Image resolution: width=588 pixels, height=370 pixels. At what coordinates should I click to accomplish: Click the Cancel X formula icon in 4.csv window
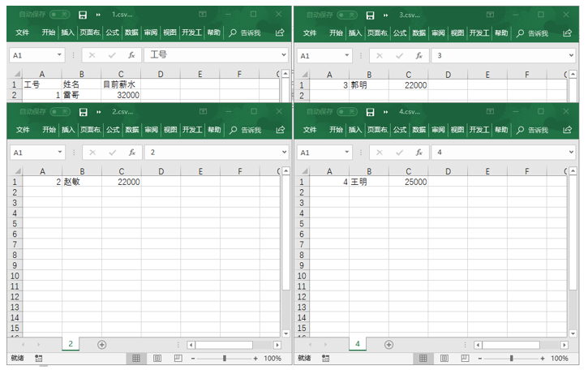(x=380, y=153)
